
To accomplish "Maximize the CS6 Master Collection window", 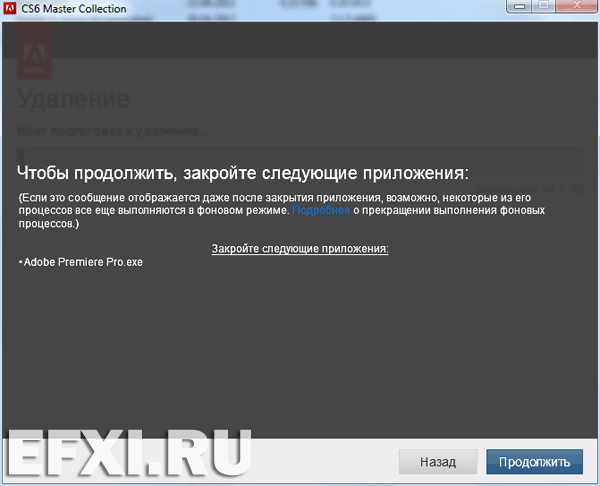I will tap(543, 6).
